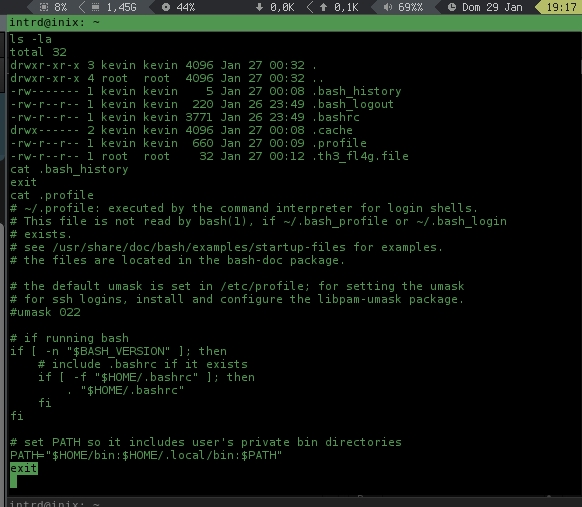582x507 pixels.
Task: Click the upload arrow network icon
Action: pyautogui.click(x=323, y=7)
